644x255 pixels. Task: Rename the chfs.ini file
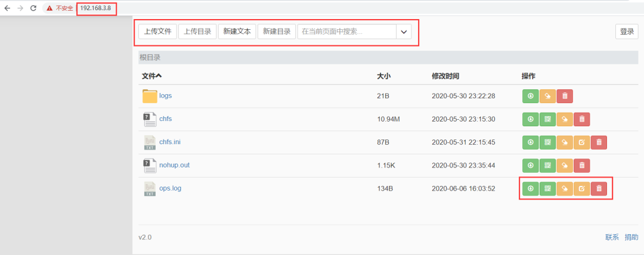click(x=565, y=142)
